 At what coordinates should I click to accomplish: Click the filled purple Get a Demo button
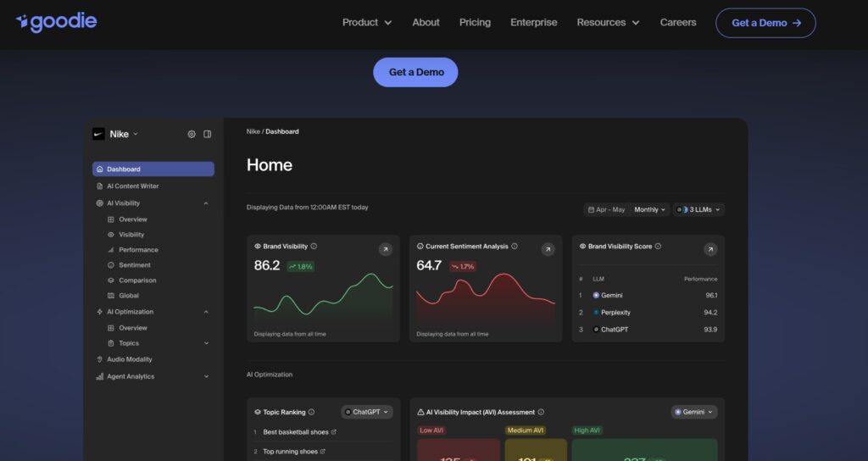tap(415, 72)
